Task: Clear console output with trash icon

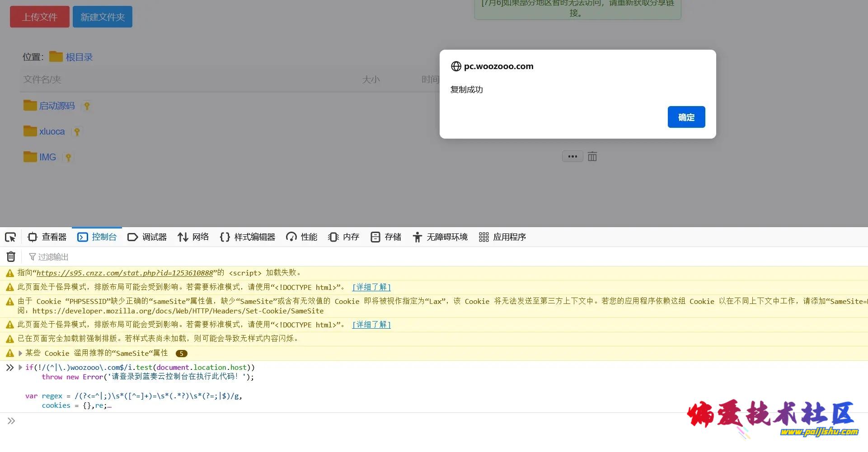Action: (11, 257)
